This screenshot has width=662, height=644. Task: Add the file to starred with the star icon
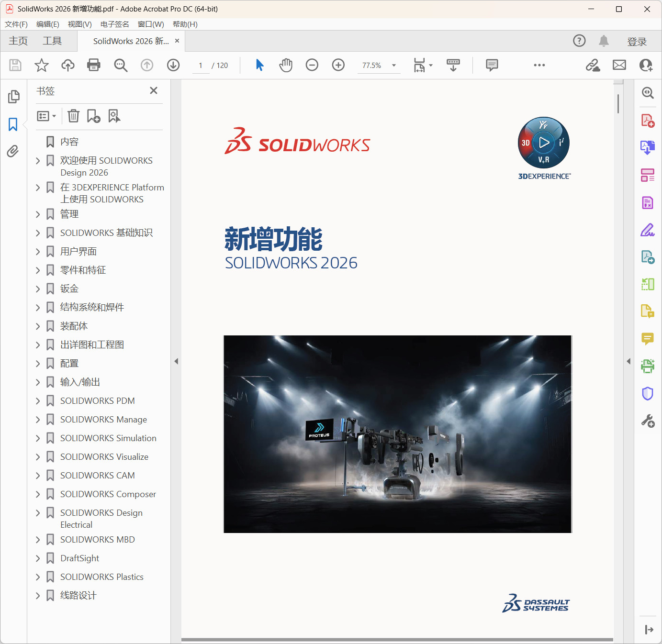pos(42,65)
